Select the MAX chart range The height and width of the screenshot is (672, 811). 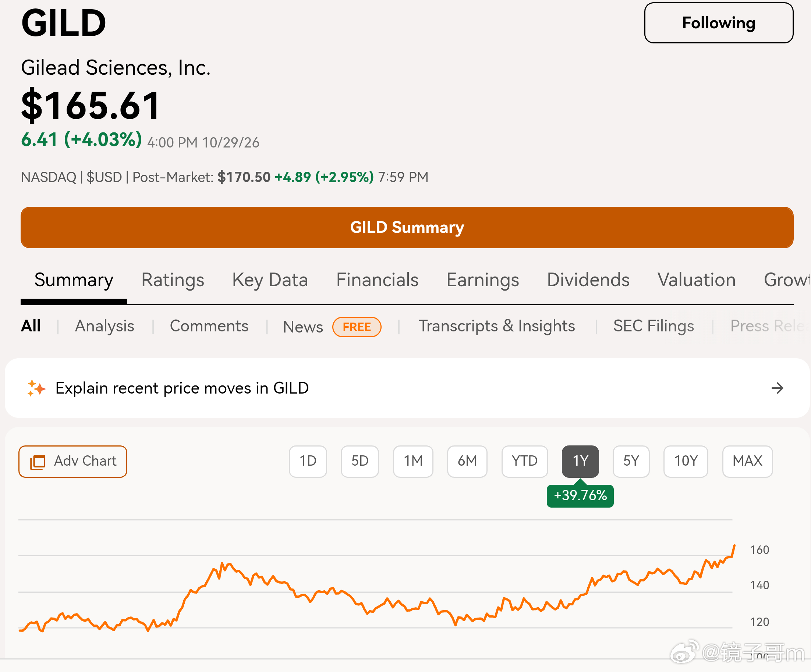[747, 461]
